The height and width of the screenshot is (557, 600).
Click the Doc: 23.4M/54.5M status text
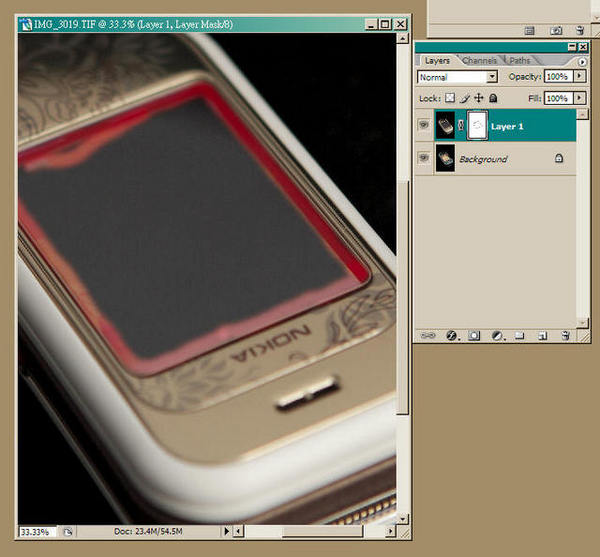pyautogui.click(x=148, y=531)
